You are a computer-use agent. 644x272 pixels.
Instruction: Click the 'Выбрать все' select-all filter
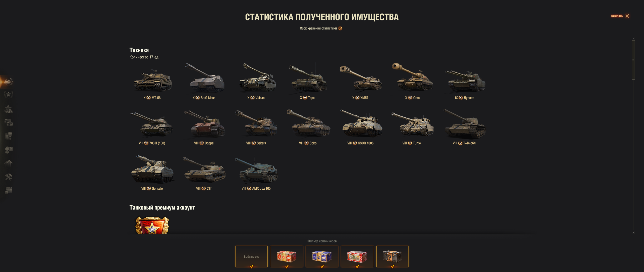pos(252,256)
